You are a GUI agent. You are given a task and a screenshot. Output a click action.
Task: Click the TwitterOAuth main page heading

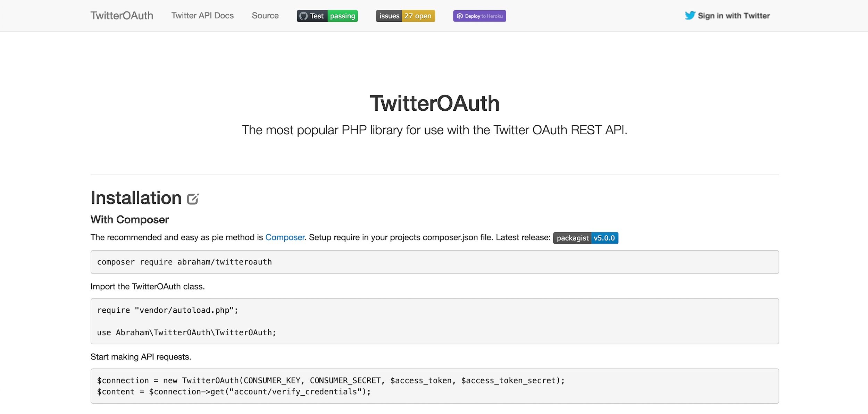coord(434,103)
